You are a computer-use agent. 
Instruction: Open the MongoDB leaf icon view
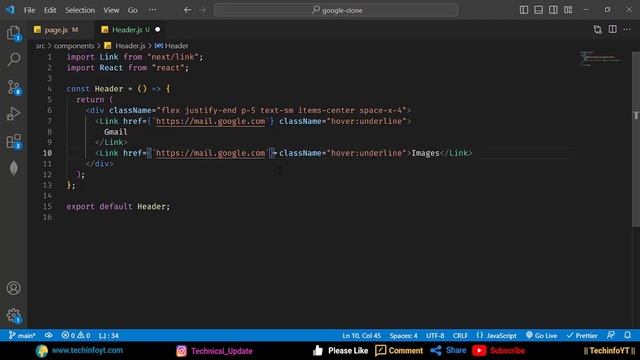(x=14, y=168)
